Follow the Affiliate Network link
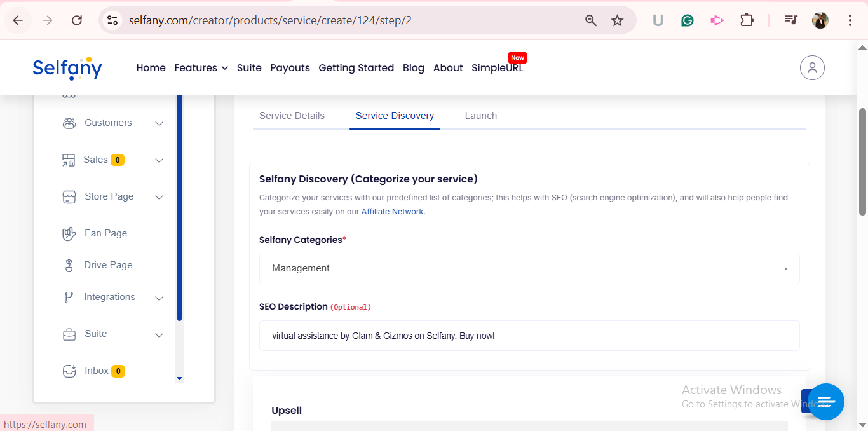This screenshot has height=431, width=868. point(392,212)
